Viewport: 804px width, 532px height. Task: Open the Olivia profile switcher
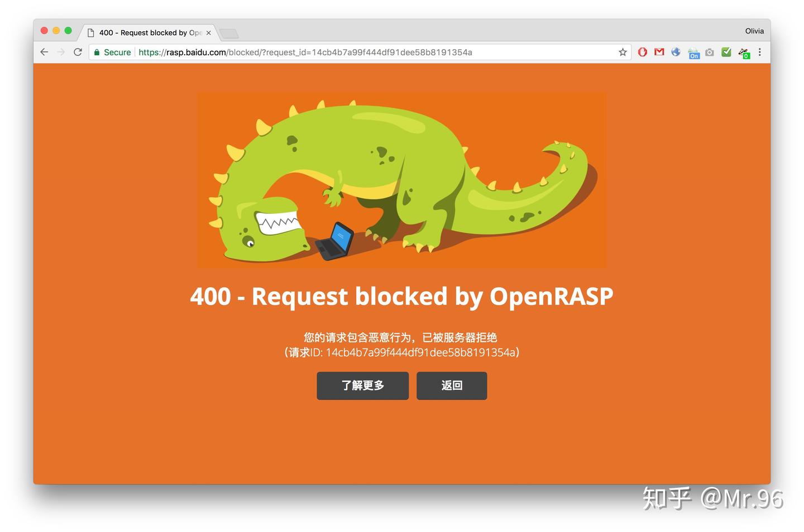tap(754, 31)
